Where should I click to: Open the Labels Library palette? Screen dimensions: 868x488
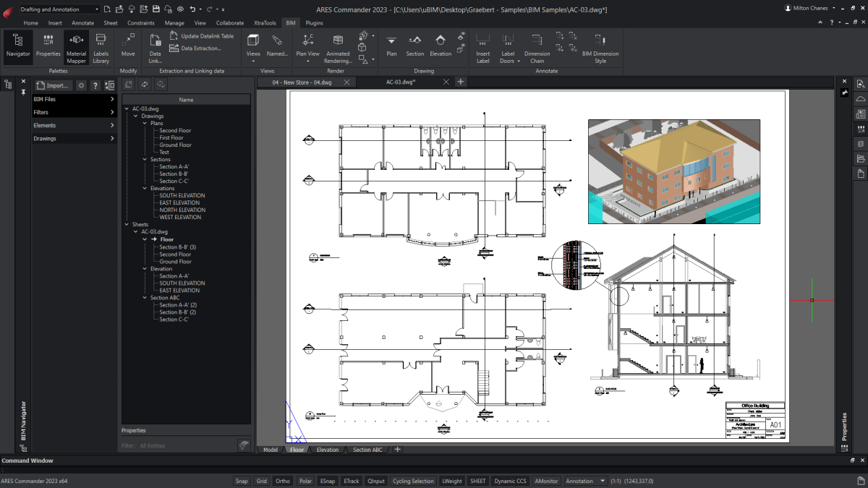pos(101,47)
